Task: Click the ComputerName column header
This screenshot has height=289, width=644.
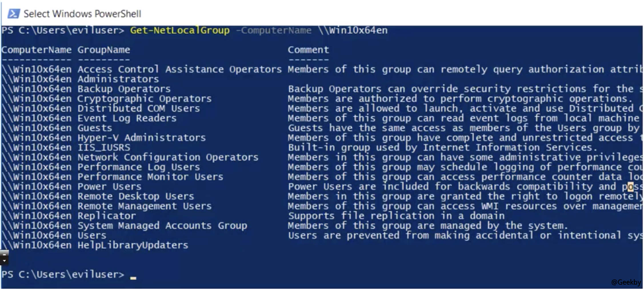Action: pyautogui.click(x=36, y=50)
